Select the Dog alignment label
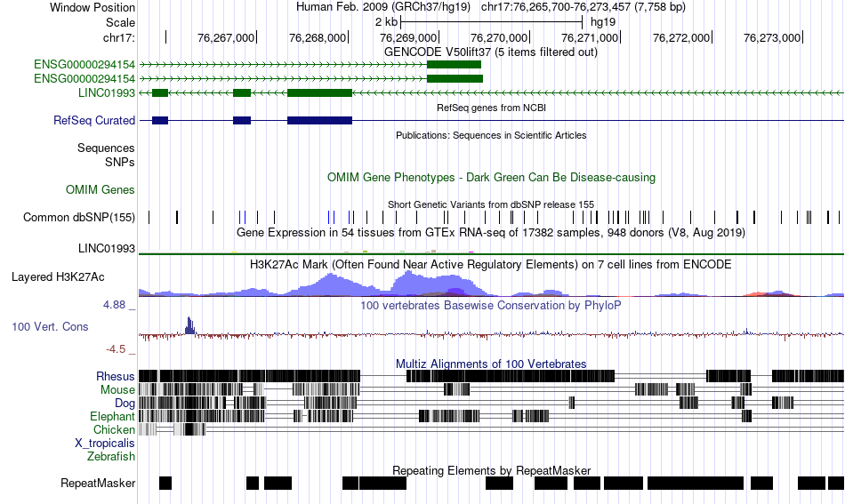This screenshot has height=504, width=845. pyautogui.click(x=125, y=403)
